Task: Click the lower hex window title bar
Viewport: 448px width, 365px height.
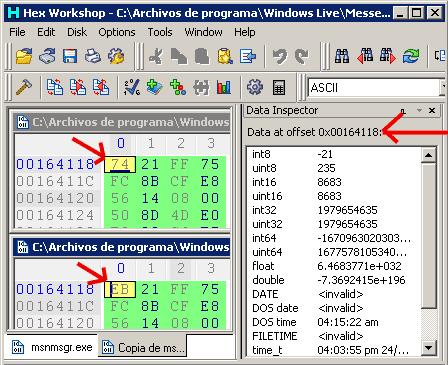Action: point(122,247)
